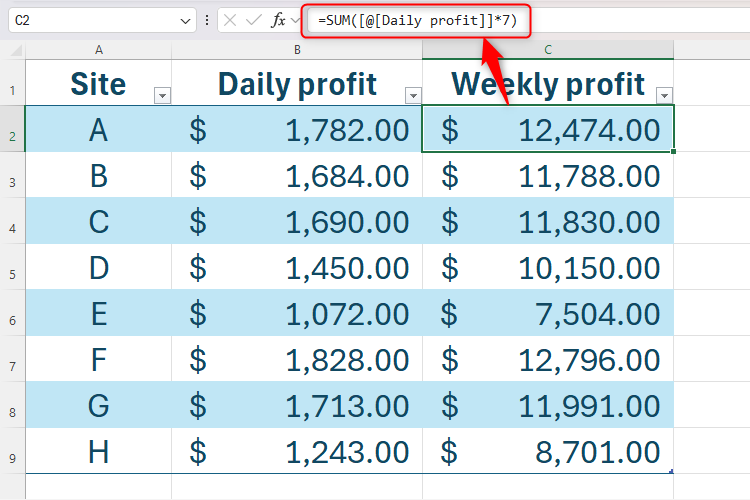Viewport: 750px width, 500px height.
Task: Select the cell with Site G
Action: 99,405
